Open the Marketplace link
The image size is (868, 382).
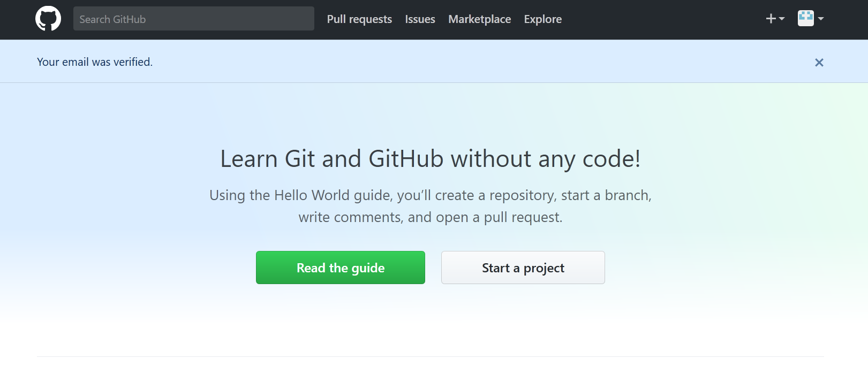click(479, 19)
